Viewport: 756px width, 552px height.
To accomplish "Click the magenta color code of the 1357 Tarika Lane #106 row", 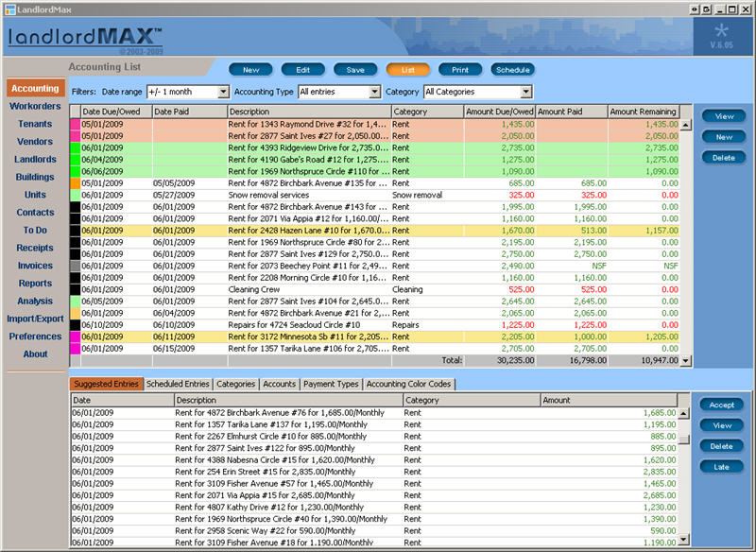I will [x=76, y=348].
